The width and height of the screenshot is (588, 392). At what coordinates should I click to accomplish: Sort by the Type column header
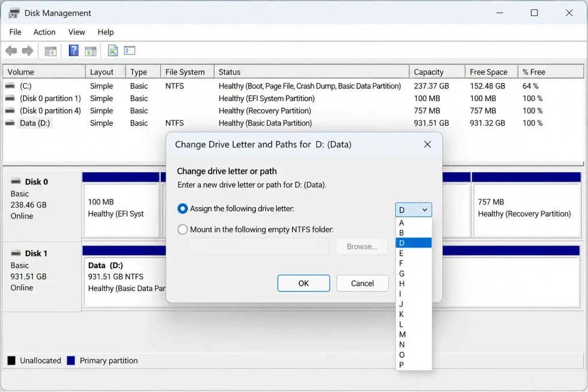(143, 72)
